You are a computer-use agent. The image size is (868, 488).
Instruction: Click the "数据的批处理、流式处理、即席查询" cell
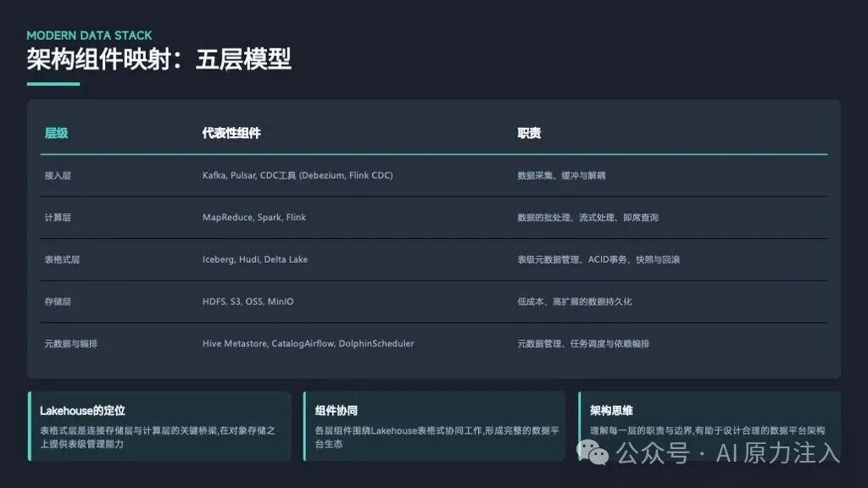tap(588, 218)
